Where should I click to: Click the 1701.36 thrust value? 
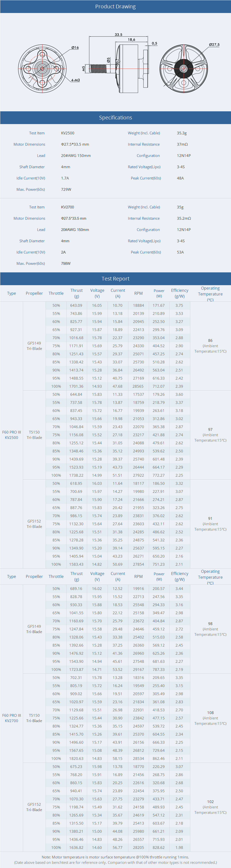(x=76, y=386)
